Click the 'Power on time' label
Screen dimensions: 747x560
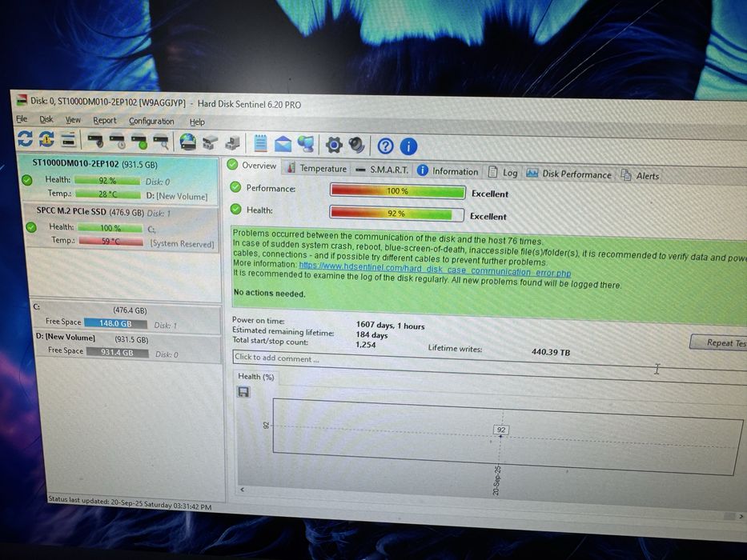(x=259, y=321)
